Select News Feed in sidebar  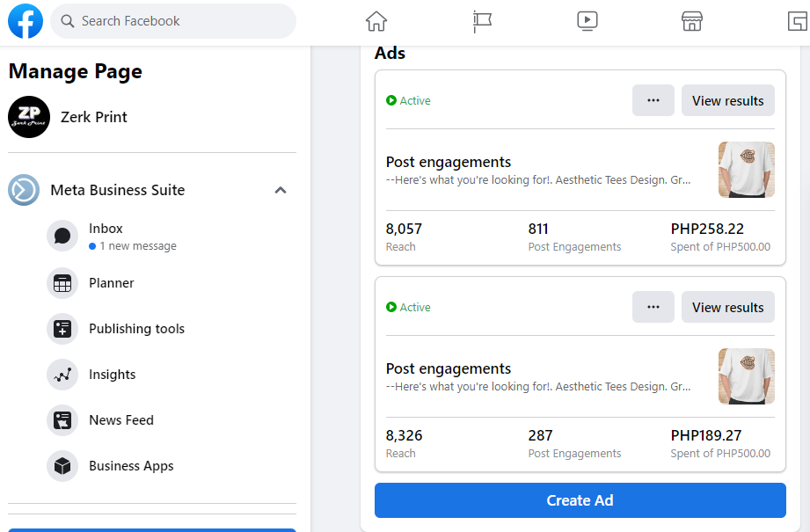point(121,420)
